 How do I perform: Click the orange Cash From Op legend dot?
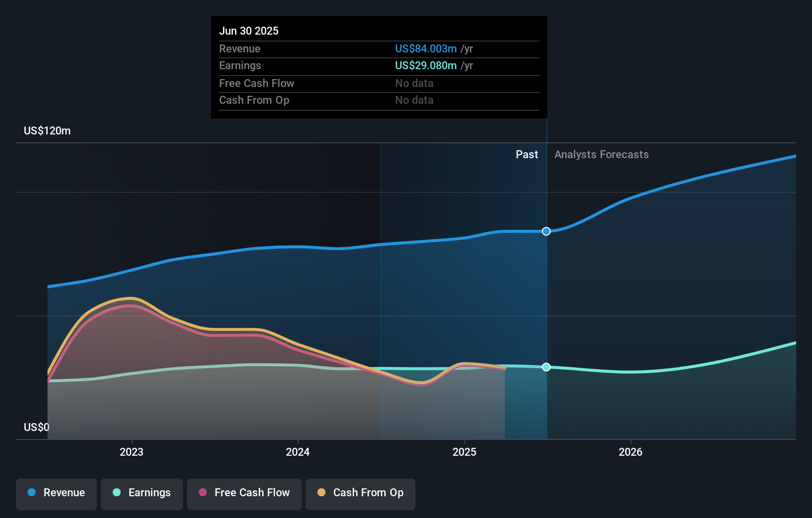(321, 493)
